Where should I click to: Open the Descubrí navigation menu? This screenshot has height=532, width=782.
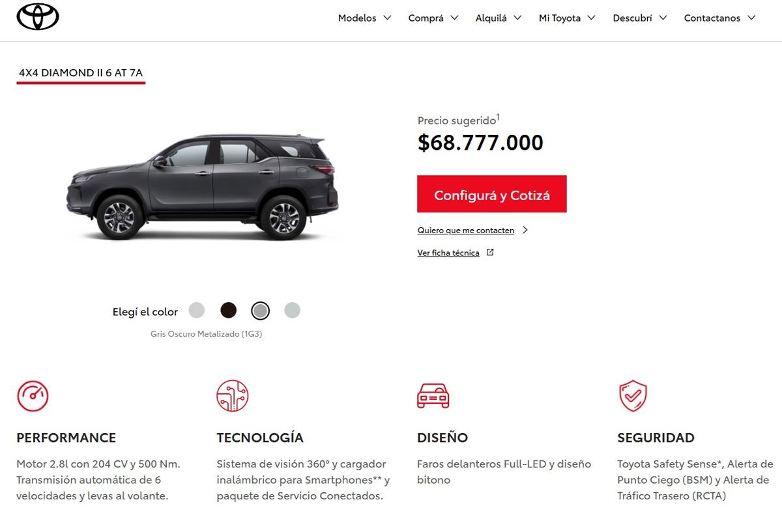640,18
